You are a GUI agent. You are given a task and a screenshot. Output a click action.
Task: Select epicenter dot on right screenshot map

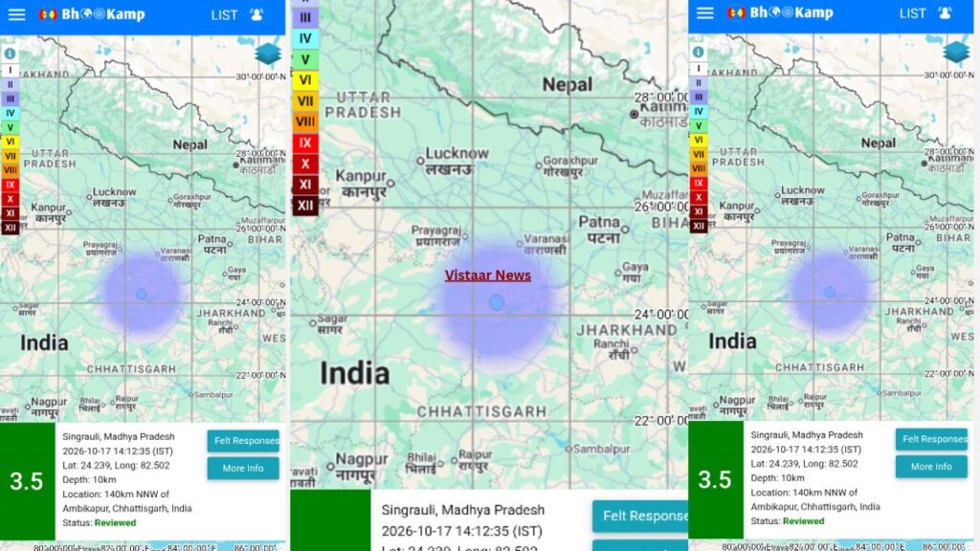click(x=830, y=293)
